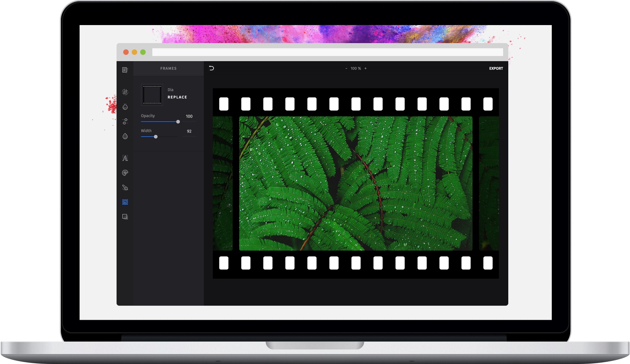The width and height of the screenshot is (630, 364).
Task: Zoom out with the minus button
Action: [346, 69]
